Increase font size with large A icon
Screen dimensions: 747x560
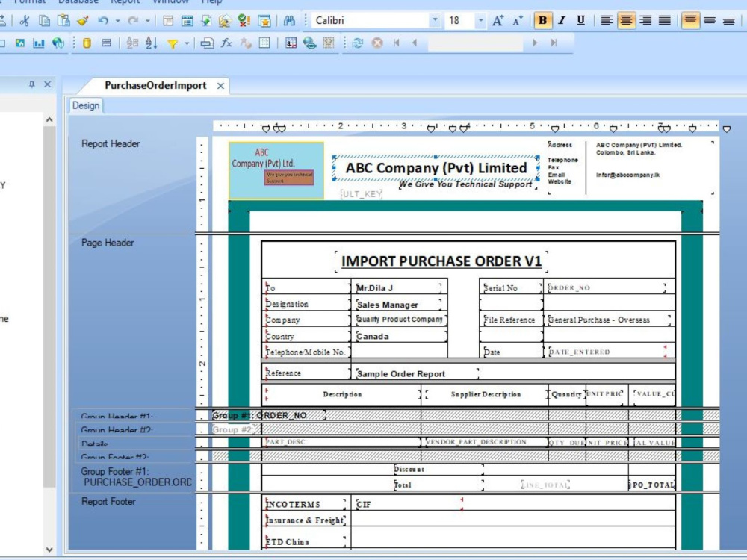point(498,20)
